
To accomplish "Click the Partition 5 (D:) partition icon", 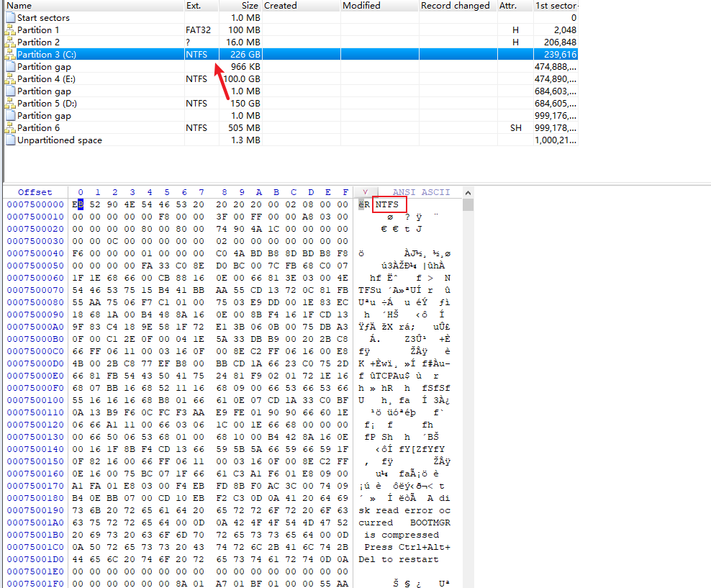I will tap(10, 103).
